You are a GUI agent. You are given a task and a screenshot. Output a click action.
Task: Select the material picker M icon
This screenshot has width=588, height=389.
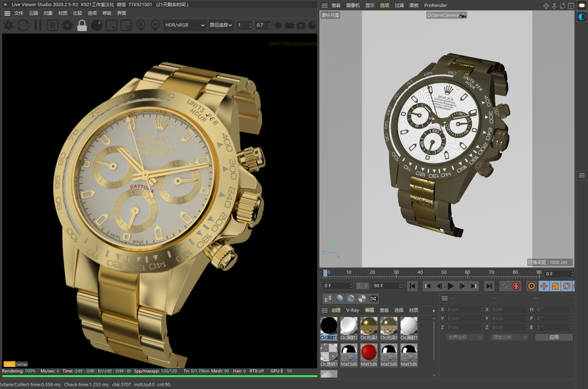pos(155,25)
